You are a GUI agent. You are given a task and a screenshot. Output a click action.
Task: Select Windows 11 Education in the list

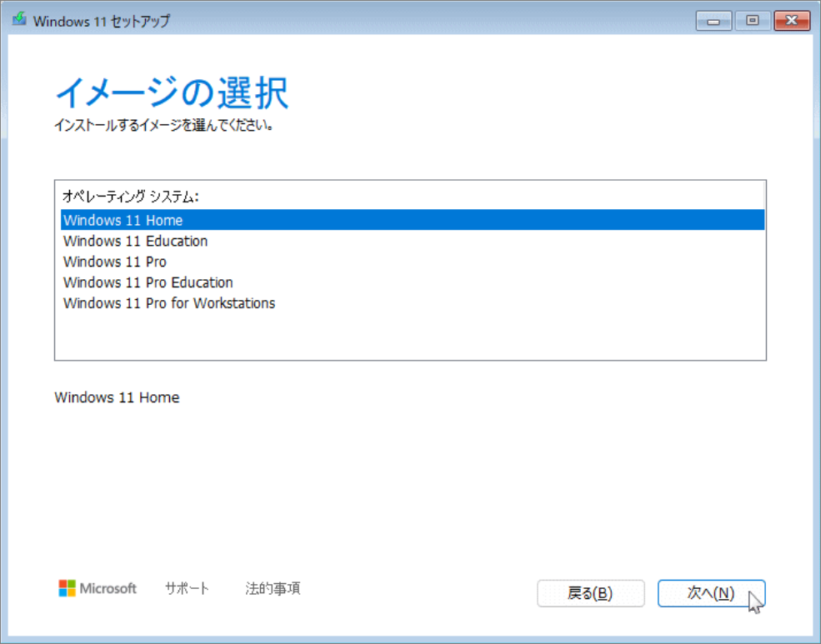point(135,241)
